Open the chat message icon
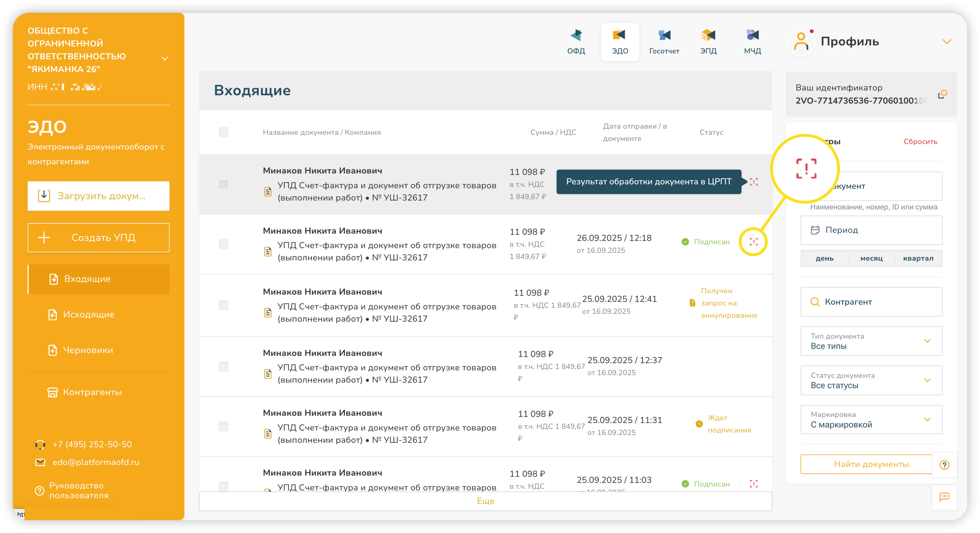The width and height of the screenshot is (980, 533). point(944,496)
